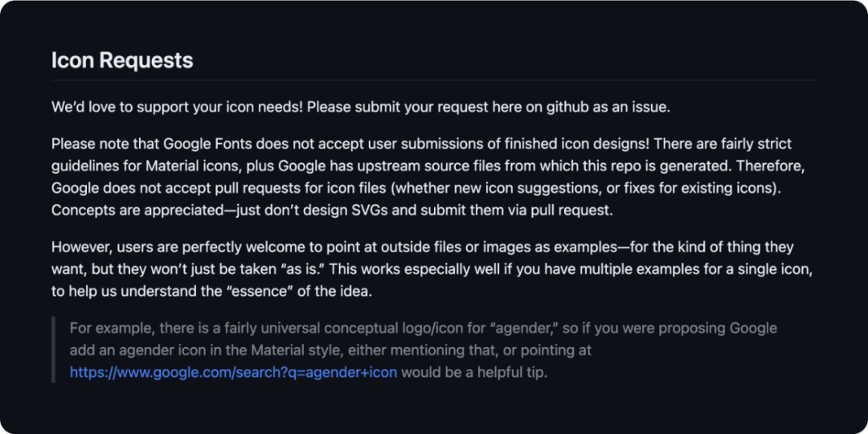Viewport: 868px width, 434px height.
Task: Click the text would be a helpful tip
Action: 474,372
